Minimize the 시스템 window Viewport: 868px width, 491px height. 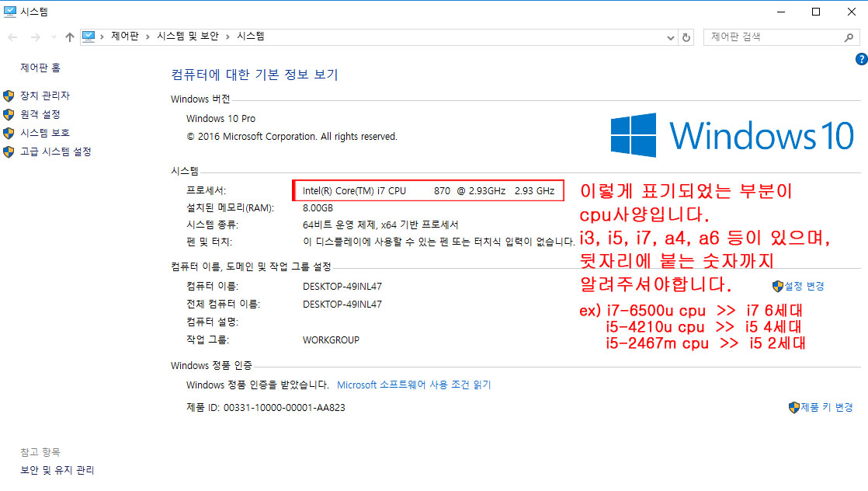[781, 12]
